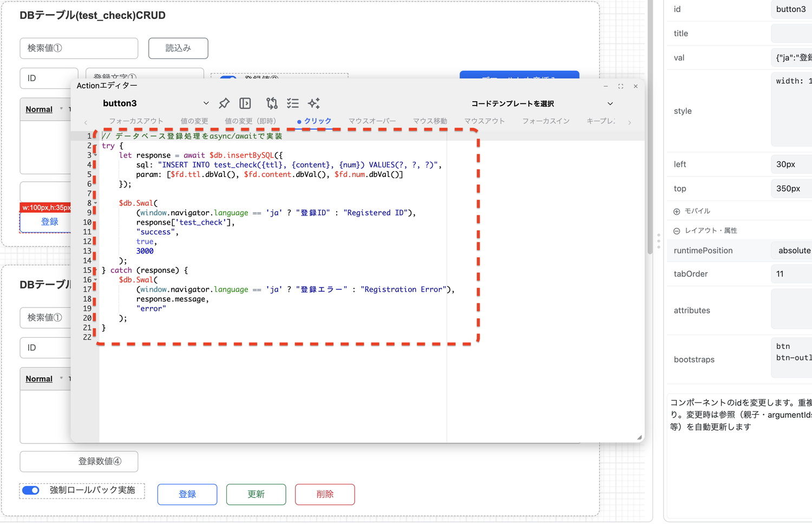
Task: Toggle the 強制ロールバック実施 switch
Action: [x=31, y=490]
